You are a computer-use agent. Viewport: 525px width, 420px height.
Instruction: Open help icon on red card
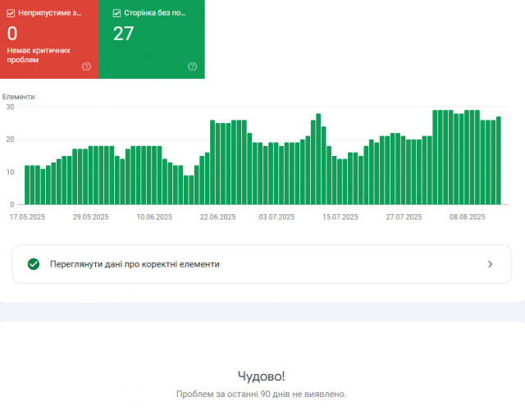tap(86, 66)
